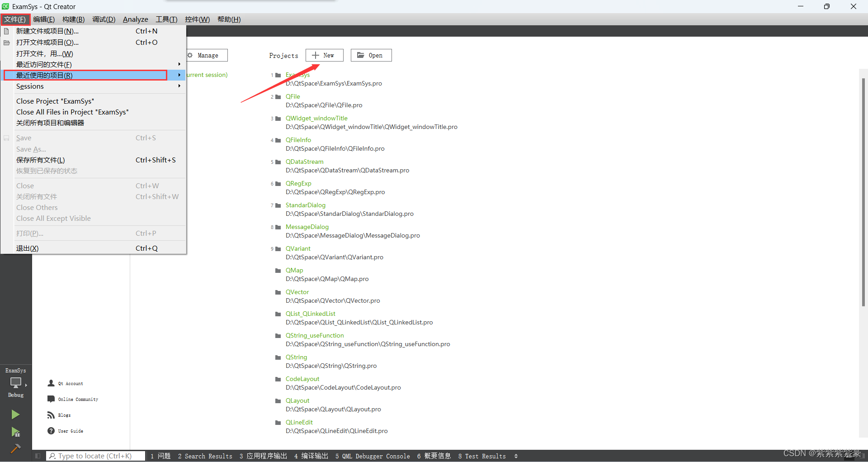This screenshot has width=868, height=462.
Task: Choose 保存所有文件(L) menu entry
Action: pos(94,160)
